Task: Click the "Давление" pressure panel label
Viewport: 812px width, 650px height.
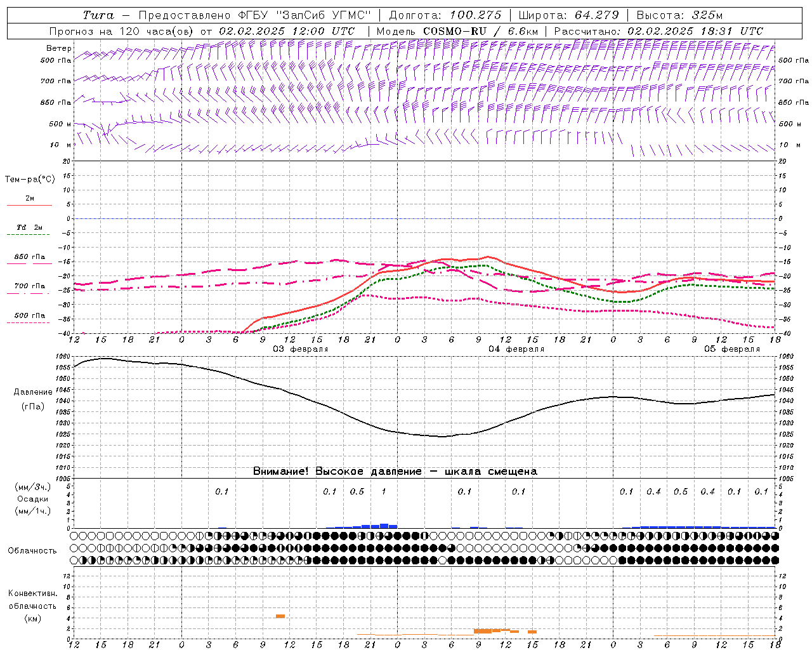Action: click(x=32, y=392)
